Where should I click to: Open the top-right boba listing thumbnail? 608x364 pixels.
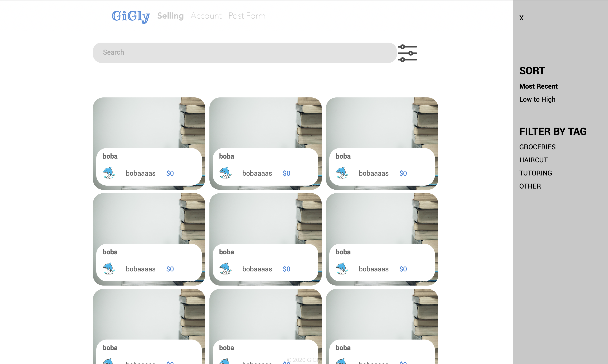pos(382,123)
